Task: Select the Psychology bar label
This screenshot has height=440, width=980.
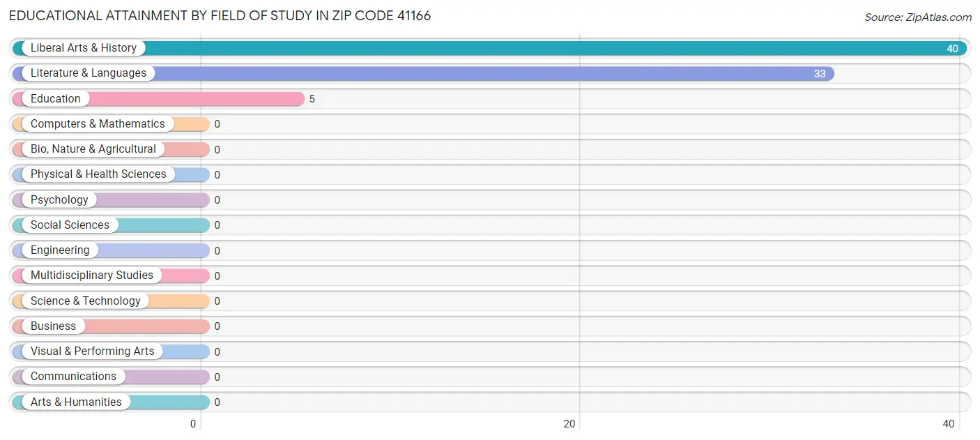Action: coord(59,200)
